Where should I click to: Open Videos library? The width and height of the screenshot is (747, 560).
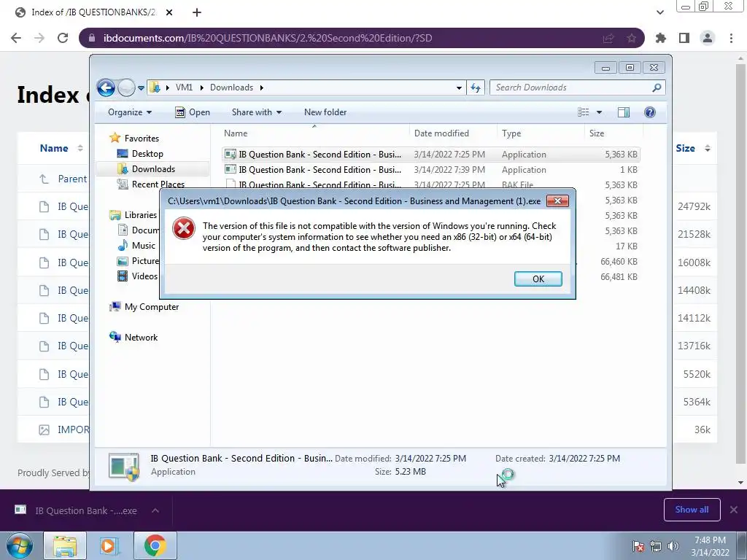coord(138,276)
